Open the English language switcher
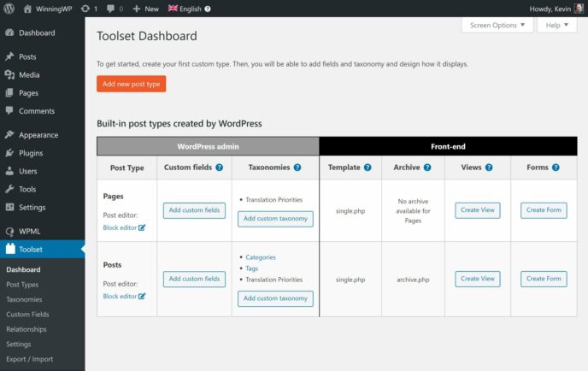 point(190,9)
